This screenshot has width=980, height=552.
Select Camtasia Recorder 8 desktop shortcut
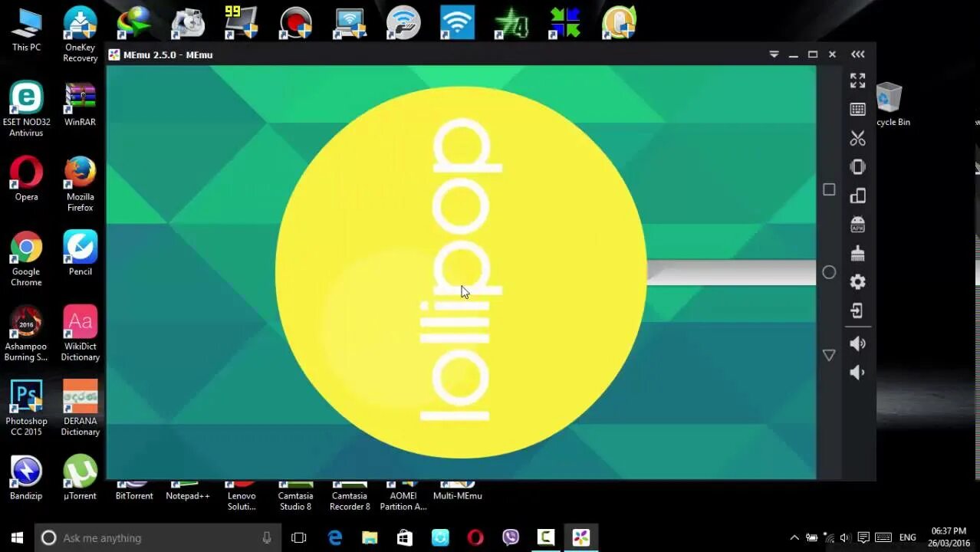click(x=350, y=496)
